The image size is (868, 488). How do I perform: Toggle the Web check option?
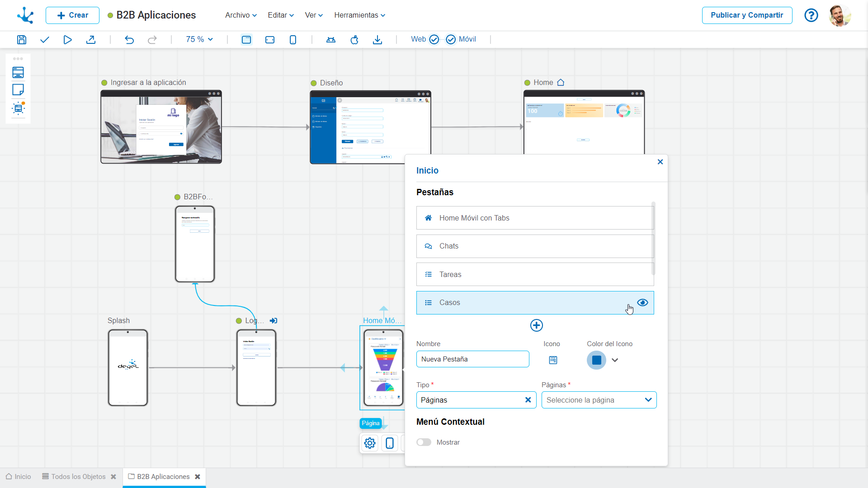pyautogui.click(x=434, y=39)
